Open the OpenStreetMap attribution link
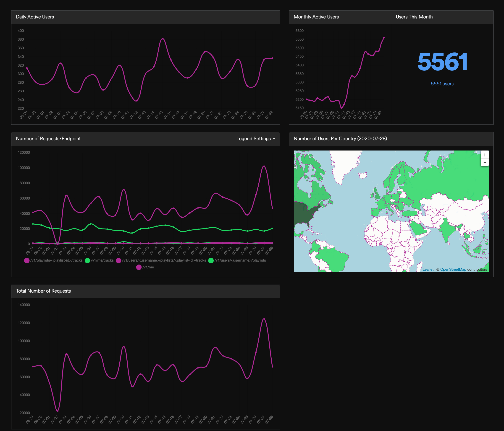 point(453,269)
